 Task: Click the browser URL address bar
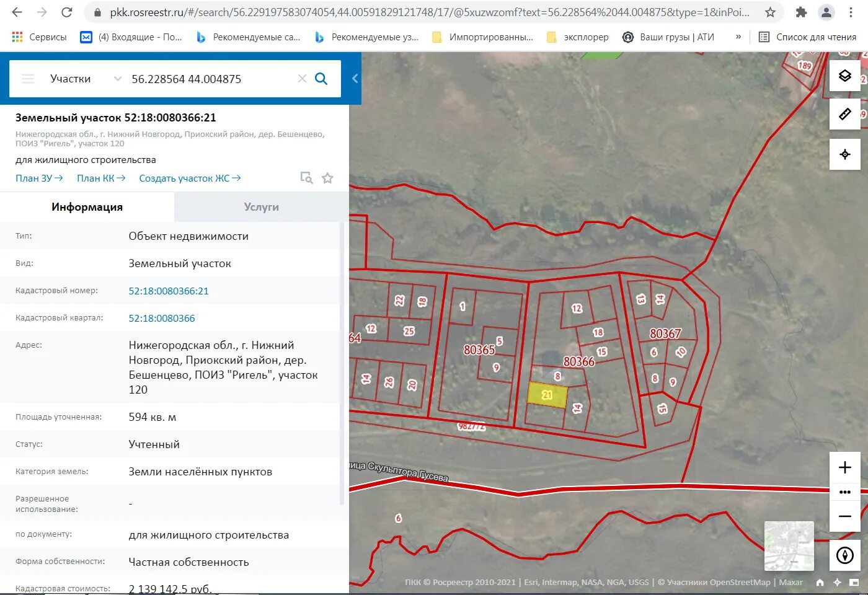coord(430,12)
